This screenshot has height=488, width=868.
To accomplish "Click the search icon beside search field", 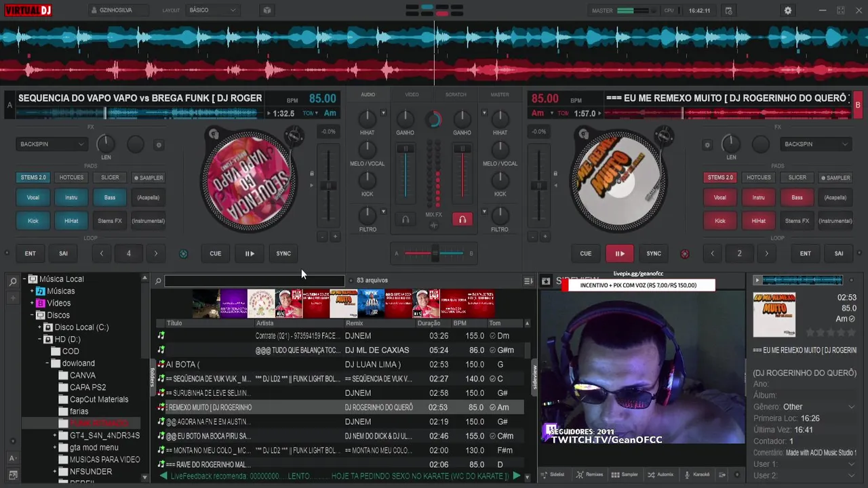I will 158,281.
